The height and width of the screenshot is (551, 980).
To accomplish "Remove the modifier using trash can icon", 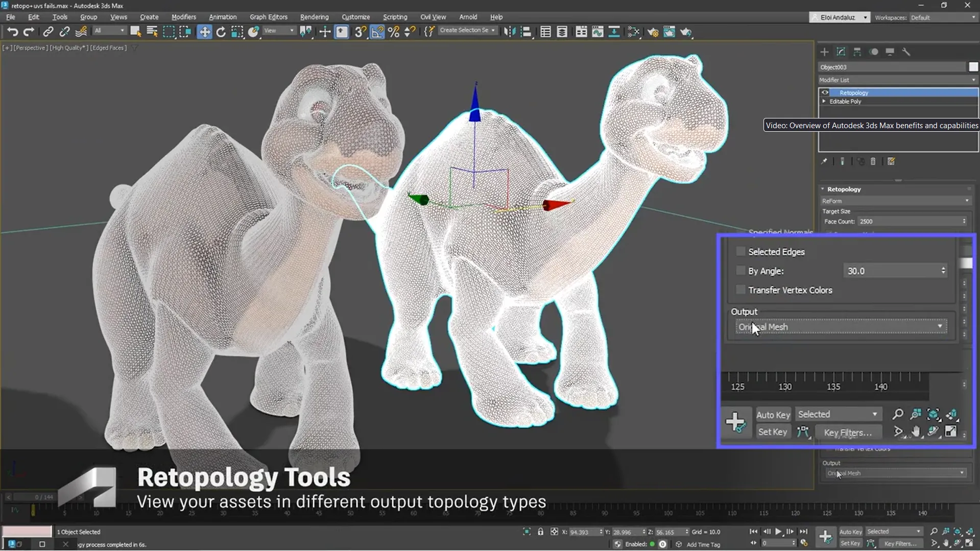I will point(873,161).
